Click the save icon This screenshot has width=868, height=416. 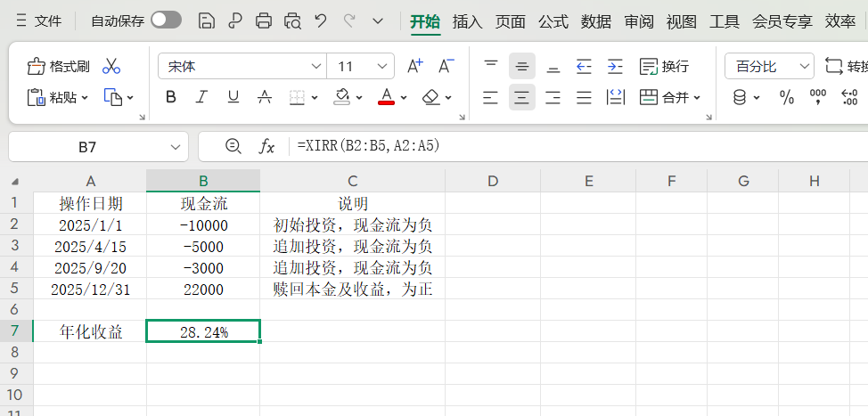206,20
